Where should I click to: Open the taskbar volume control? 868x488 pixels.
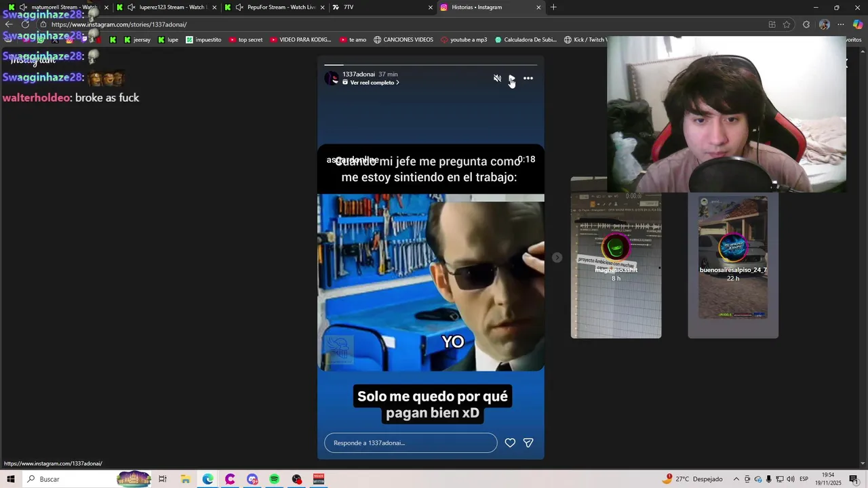(791, 479)
